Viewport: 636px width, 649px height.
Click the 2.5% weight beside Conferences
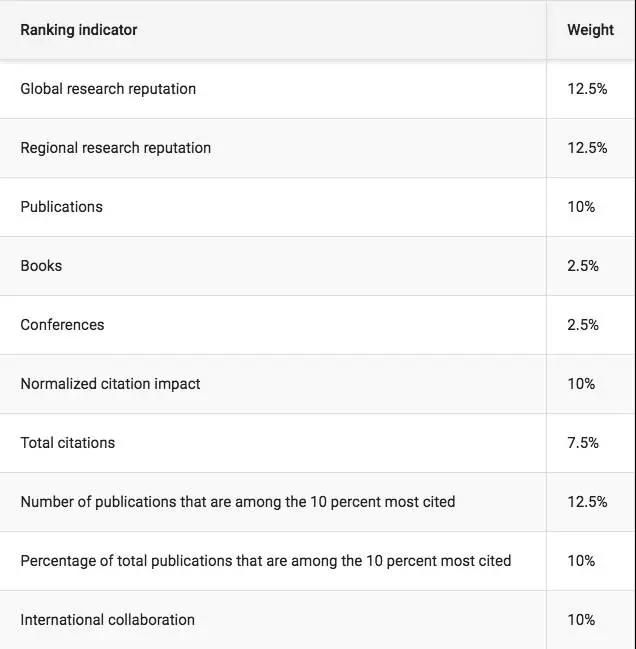coord(583,325)
